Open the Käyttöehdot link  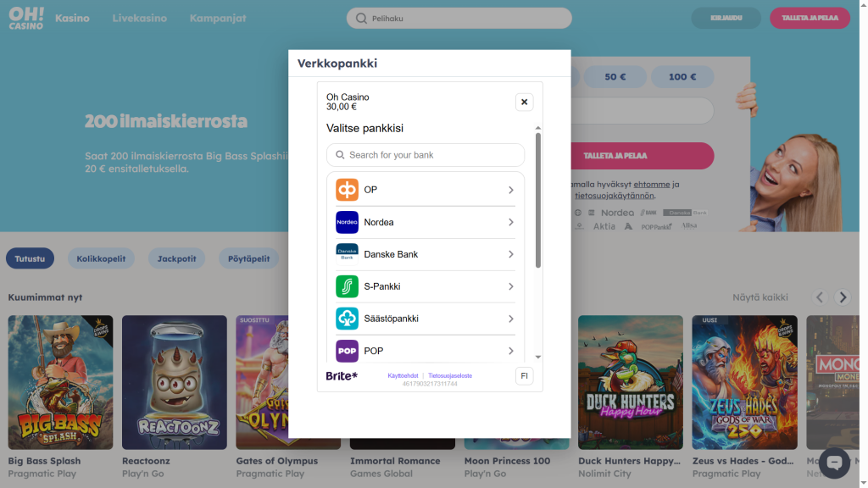point(403,375)
